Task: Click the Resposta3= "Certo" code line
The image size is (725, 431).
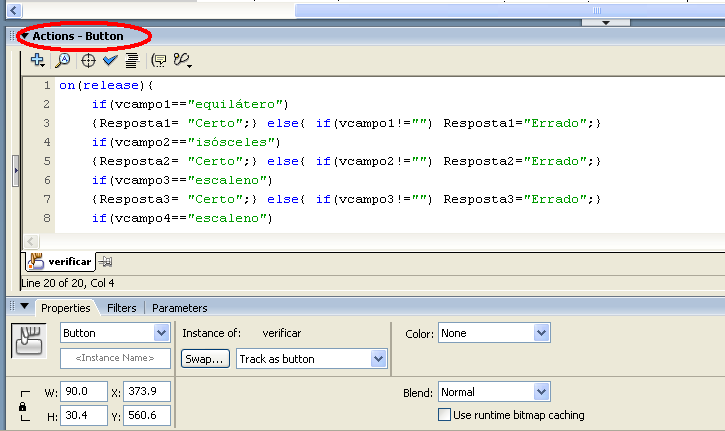Action: click(x=346, y=199)
